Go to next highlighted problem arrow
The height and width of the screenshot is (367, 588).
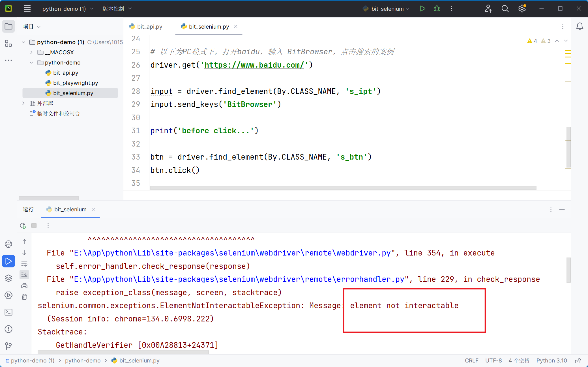566,41
